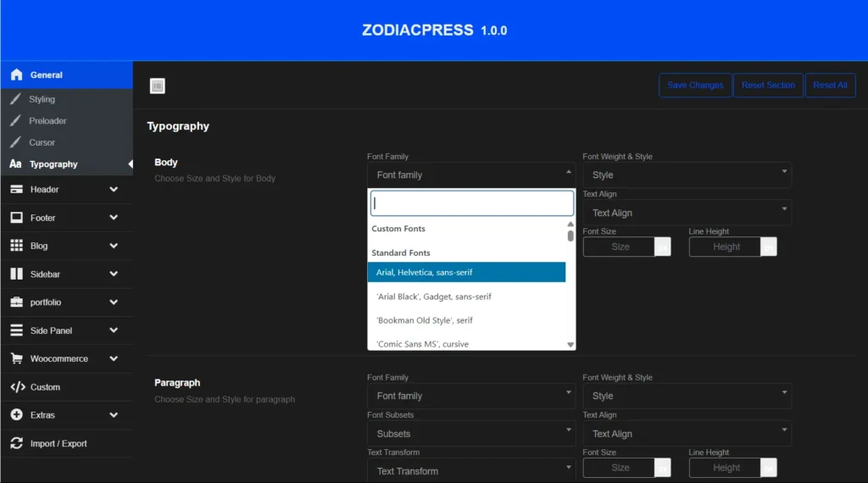Click the portfolio briefcase icon
Viewport: 868px width, 483px height.
(x=16, y=303)
